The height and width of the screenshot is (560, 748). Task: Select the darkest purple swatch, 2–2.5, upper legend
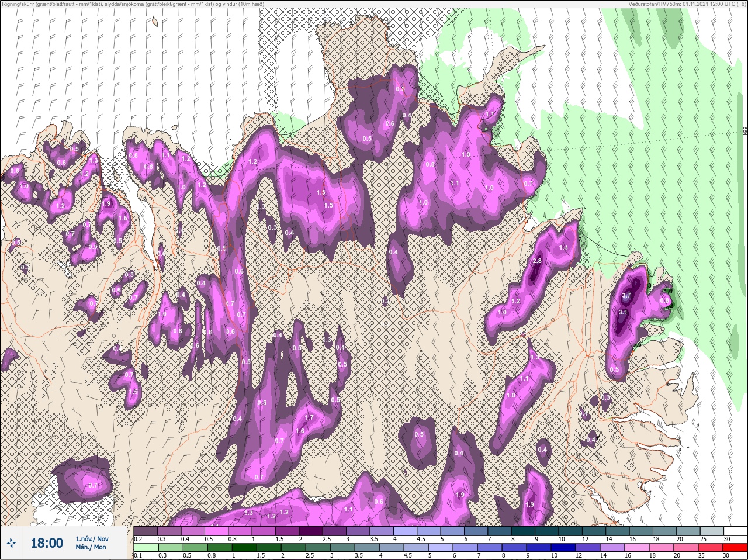click(x=311, y=531)
